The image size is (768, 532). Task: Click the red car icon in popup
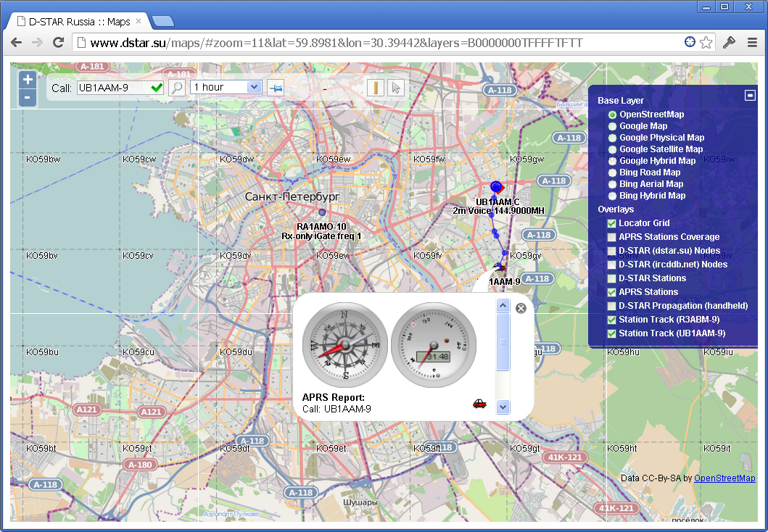click(x=479, y=403)
